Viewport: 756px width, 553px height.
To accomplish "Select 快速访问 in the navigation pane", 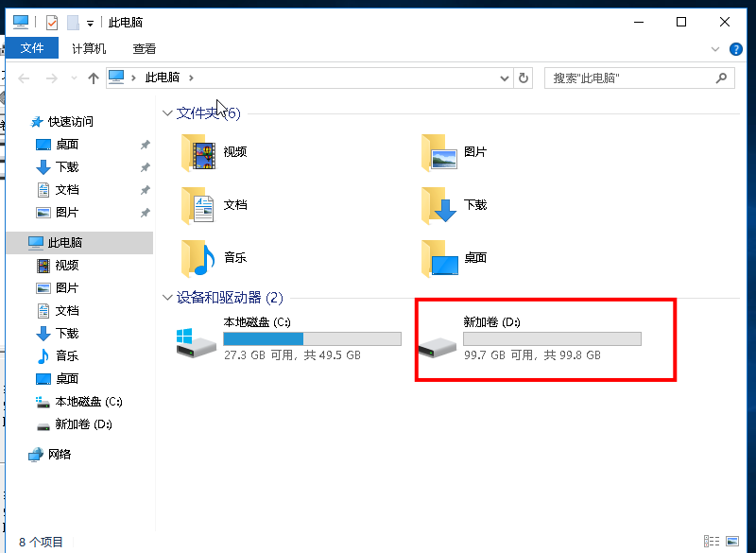I will [71, 122].
